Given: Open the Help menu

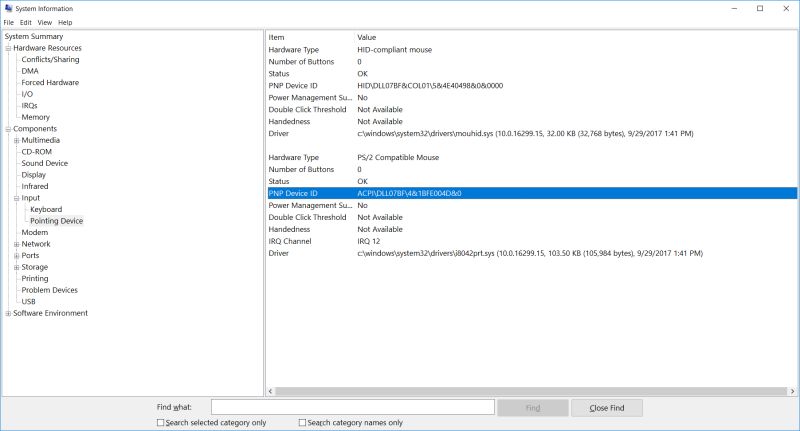Looking at the screenshot, I should (x=65, y=22).
